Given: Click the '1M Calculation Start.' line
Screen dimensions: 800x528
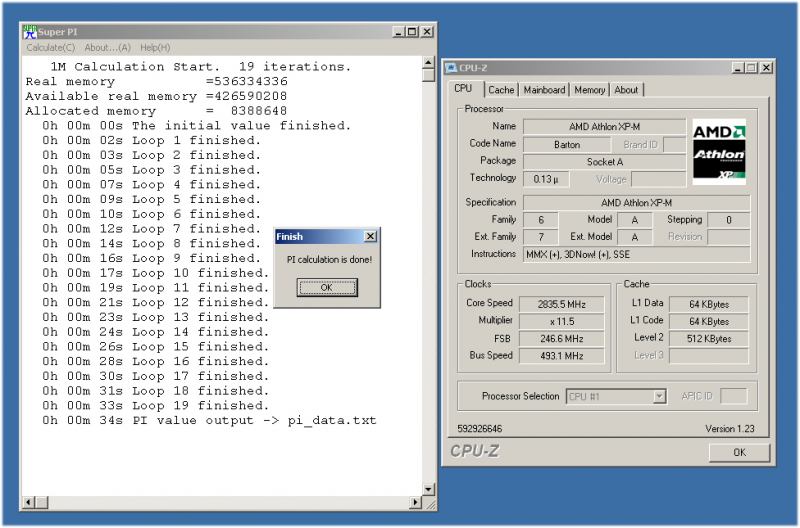Looking at the screenshot, I should (201, 67).
